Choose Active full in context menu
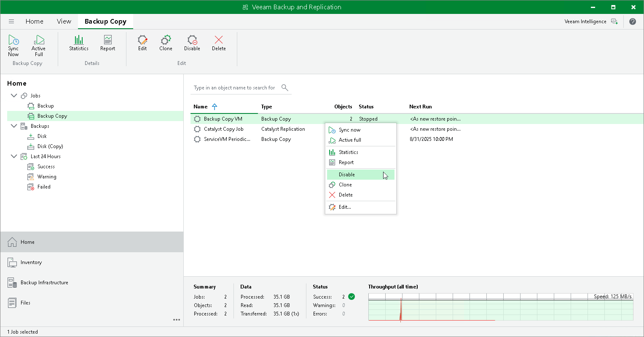644x337 pixels. pyautogui.click(x=361, y=140)
